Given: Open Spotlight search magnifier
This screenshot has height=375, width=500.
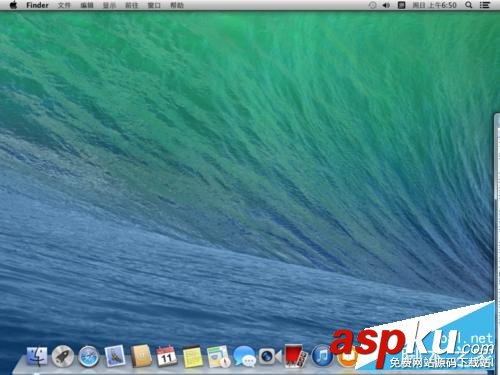Looking at the screenshot, I should pos(468,5).
